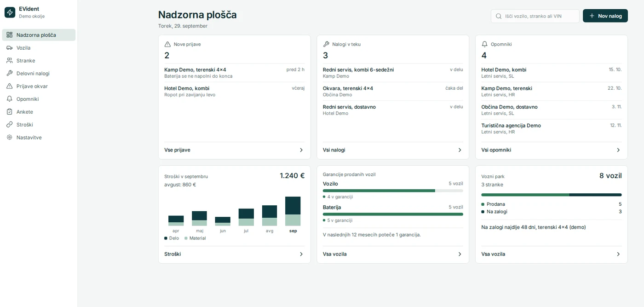The height and width of the screenshot is (307, 644).
Task: Click chevron in Vozni park Vsa vozila footer
Action: (618, 254)
